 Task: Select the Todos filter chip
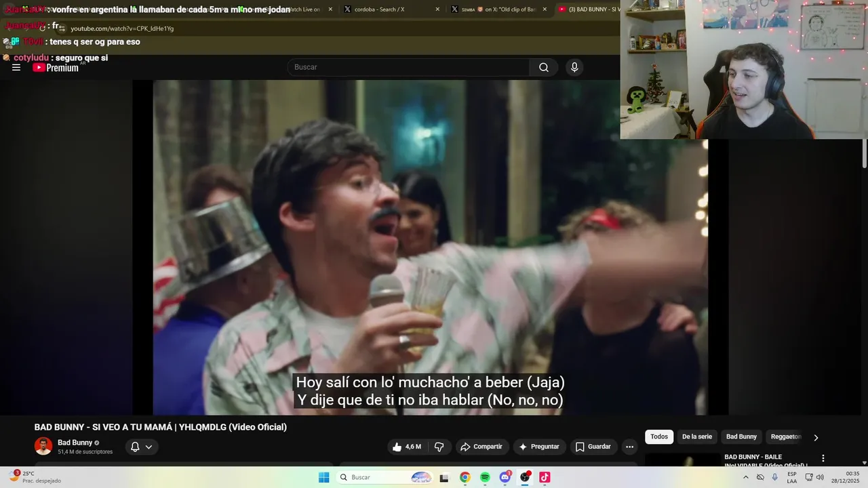tap(659, 436)
